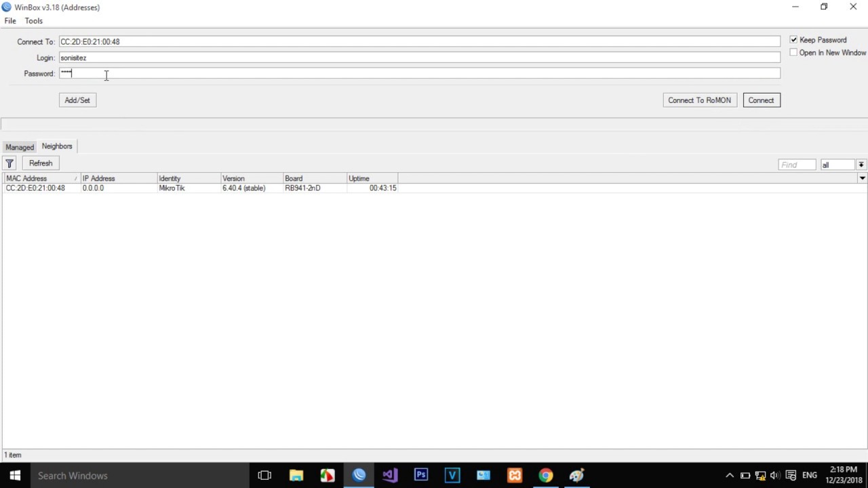Click MikroTik identity cell
868x488 pixels.
(172, 188)
